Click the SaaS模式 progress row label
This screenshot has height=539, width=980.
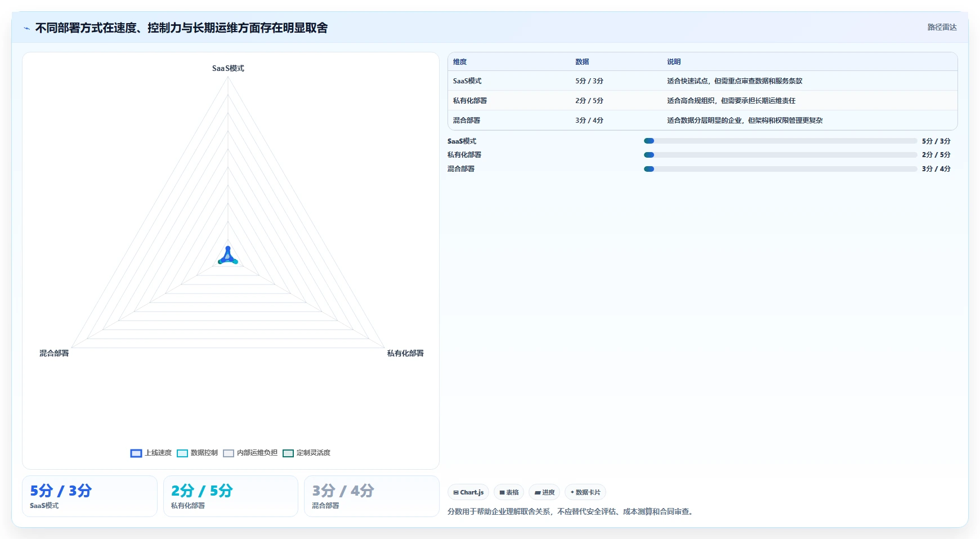462,141
